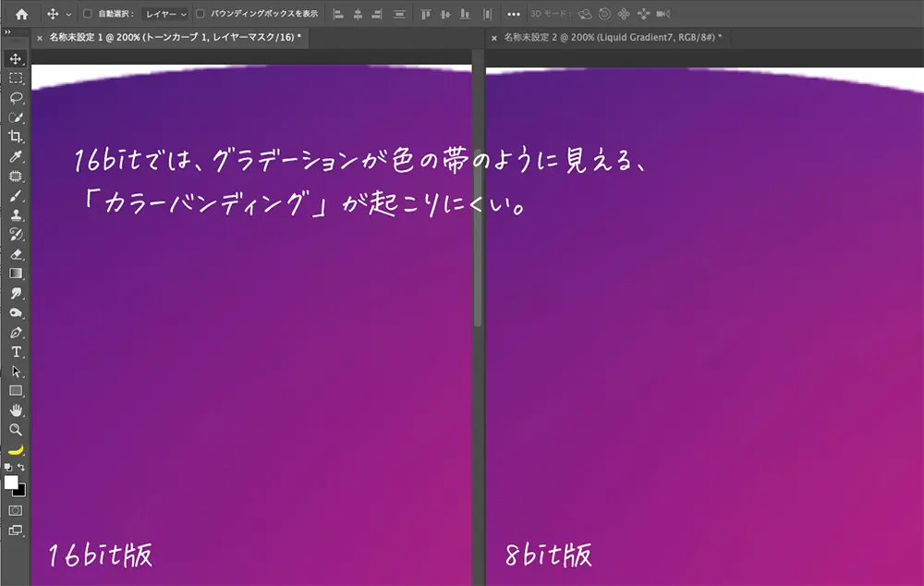Click the black background color swatch
This screenshot has height=586, width=924.
20,491
